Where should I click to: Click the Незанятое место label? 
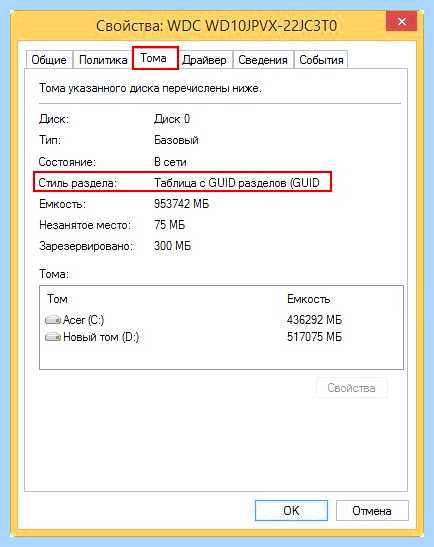coord(85,225)
